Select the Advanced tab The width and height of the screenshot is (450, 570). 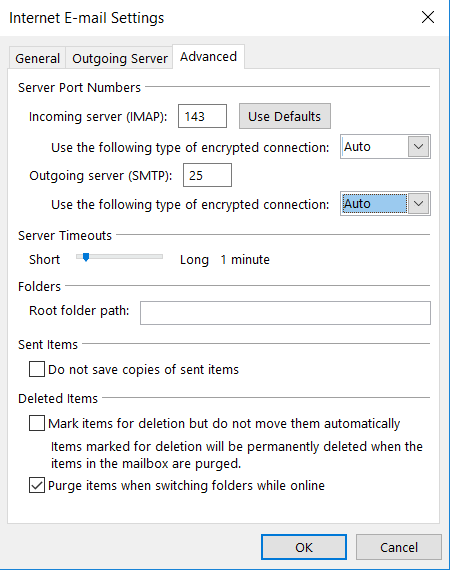coord(209,57)
